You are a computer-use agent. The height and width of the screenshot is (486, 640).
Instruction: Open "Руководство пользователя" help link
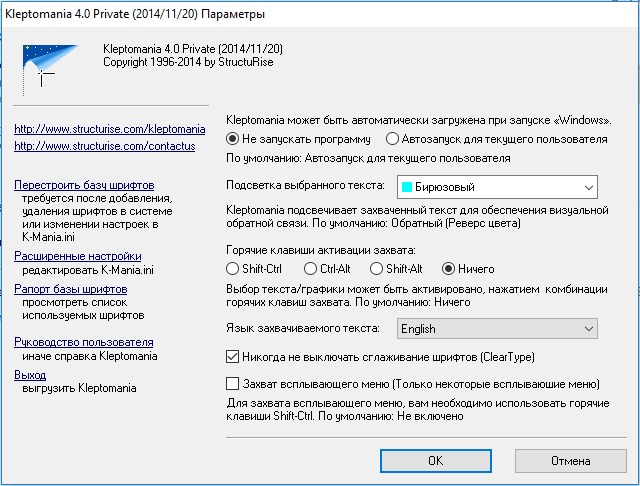[84, 342]
